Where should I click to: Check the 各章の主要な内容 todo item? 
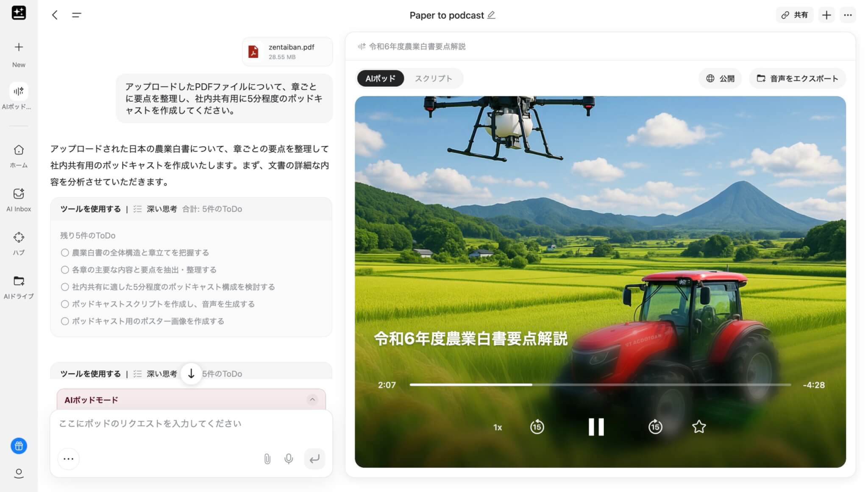[x=65, y=270]
